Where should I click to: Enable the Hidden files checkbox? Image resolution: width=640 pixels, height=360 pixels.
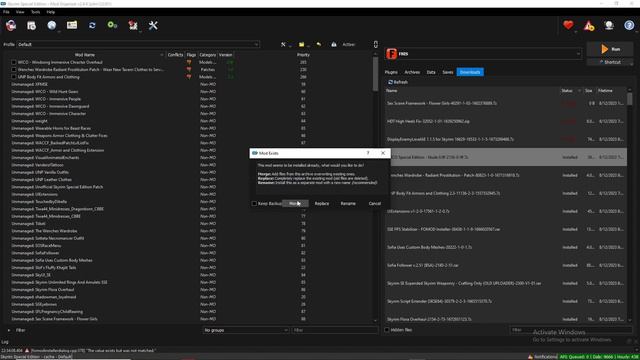[x=387, y=330]
